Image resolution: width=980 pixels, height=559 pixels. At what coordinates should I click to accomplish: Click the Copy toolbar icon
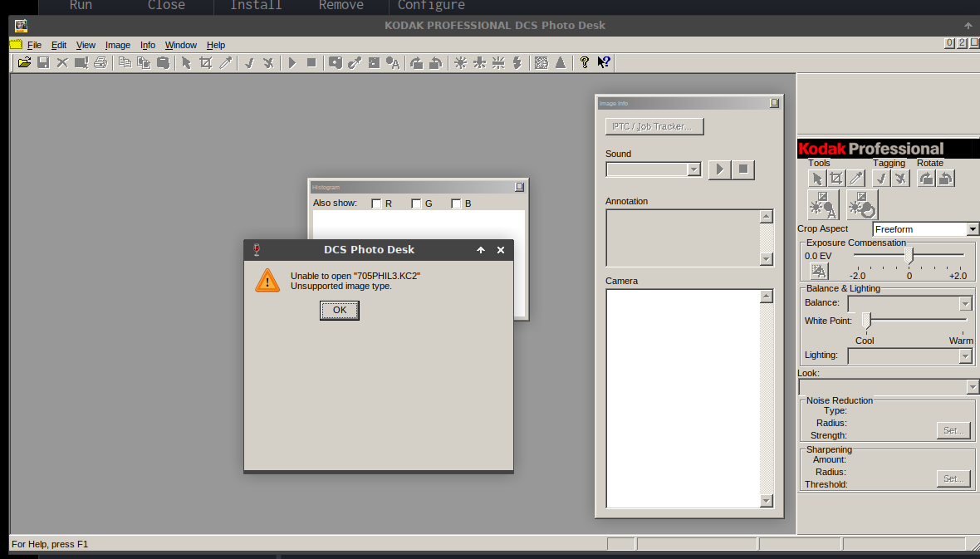pyautogui.click(x=125, y=62)
